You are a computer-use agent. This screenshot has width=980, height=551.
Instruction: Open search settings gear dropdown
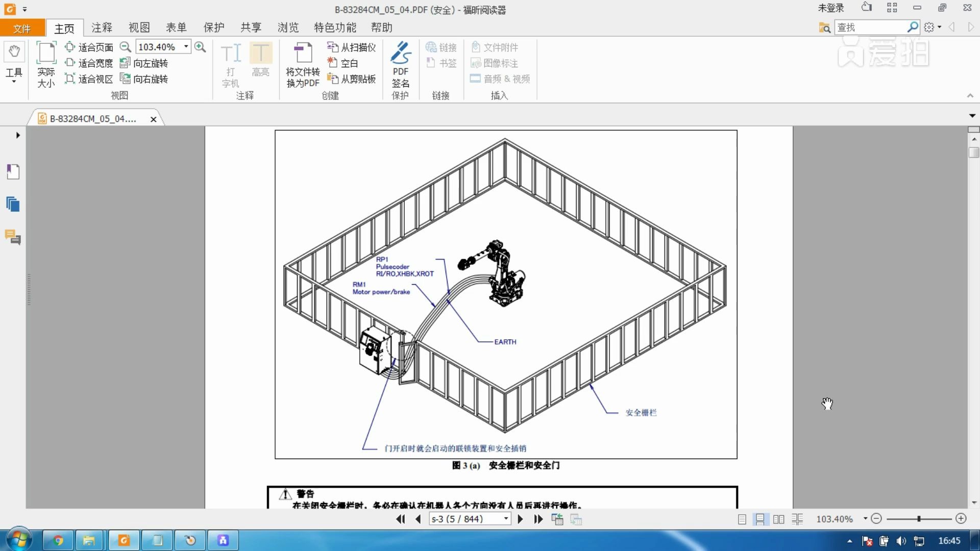pyautogui.click(x=933, y=27)
